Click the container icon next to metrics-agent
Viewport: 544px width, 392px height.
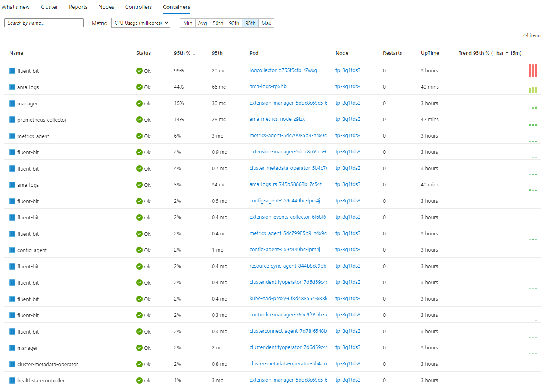point(12,136)
